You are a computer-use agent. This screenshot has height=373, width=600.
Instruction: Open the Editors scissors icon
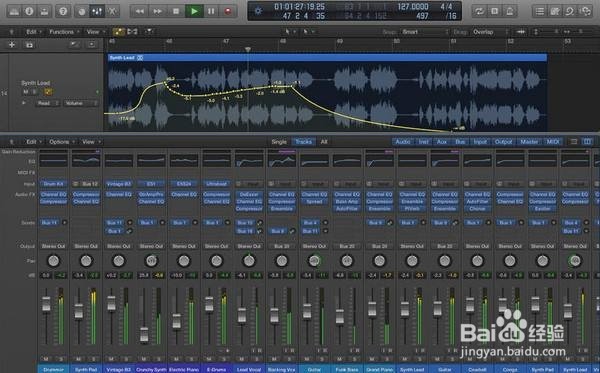click(112, 11)
